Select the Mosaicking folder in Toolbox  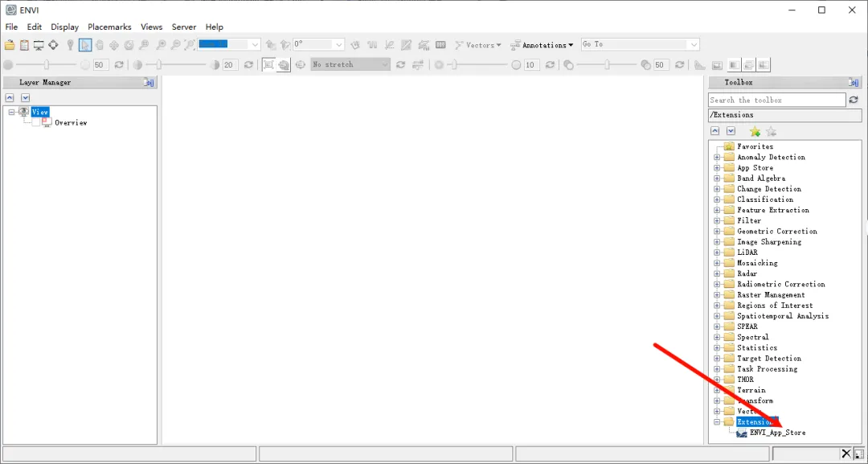point(757,263)
